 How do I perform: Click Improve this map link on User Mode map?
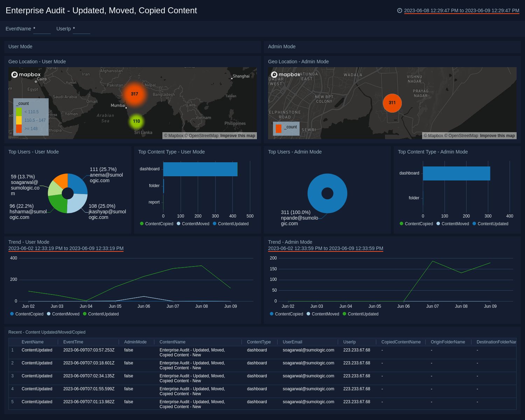(238, 136)
